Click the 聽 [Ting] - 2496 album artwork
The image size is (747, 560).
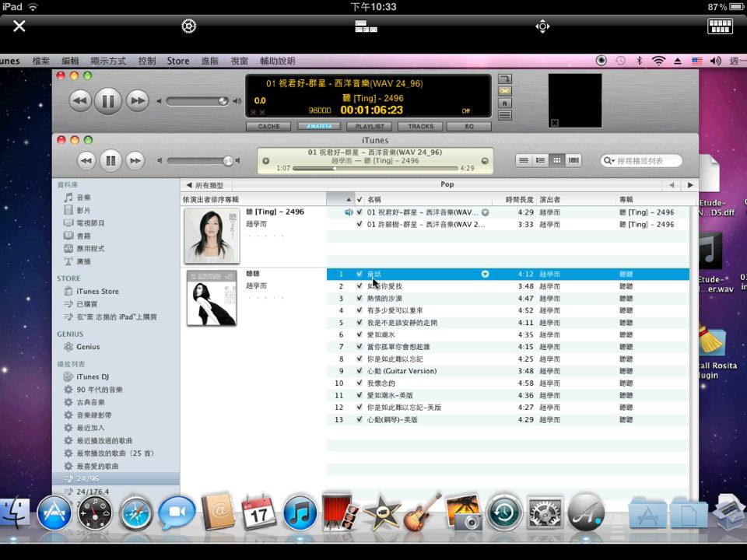(212, 236)
